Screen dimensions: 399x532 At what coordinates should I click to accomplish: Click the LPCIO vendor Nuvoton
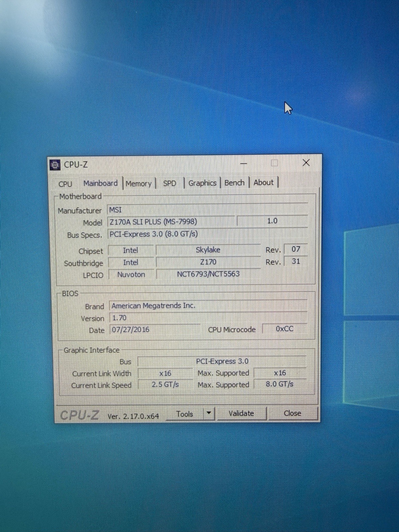pyautogui.click(x=131, y=274)
